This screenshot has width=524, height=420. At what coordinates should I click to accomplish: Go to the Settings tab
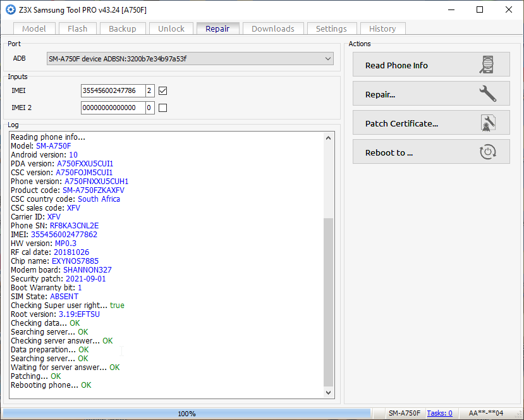point(331,28)
